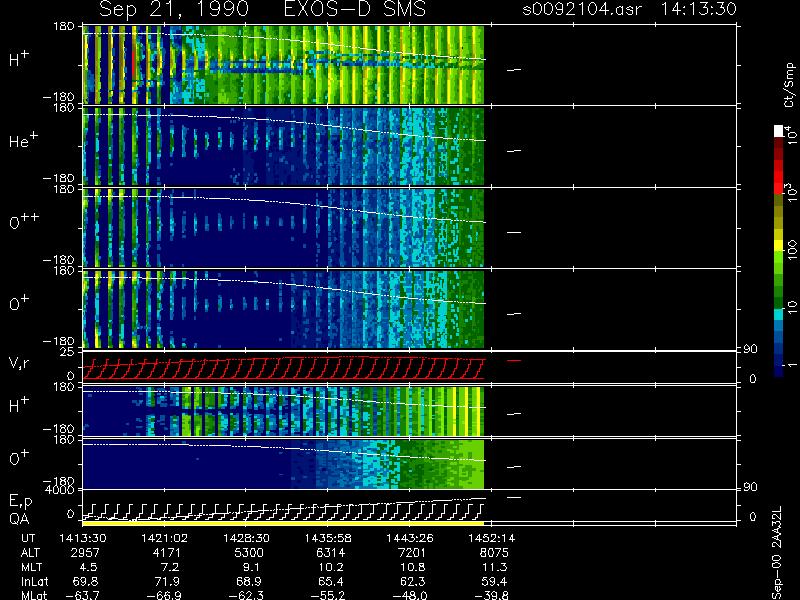Click the MLT value '11.3'
This screenshot has height=600, width=800.
[x=494, y=567]
